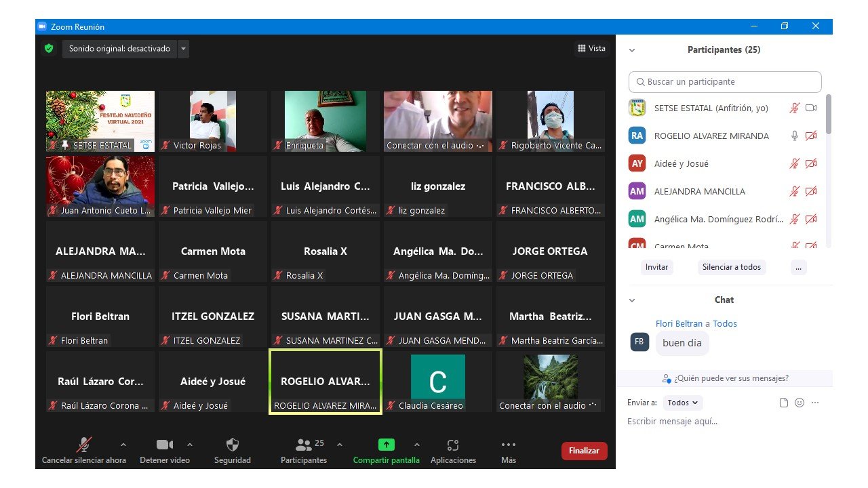Click the green Compartir pantalla icon
The width and height of the screenshot is (868, 488).
click(x=386, y=445)
